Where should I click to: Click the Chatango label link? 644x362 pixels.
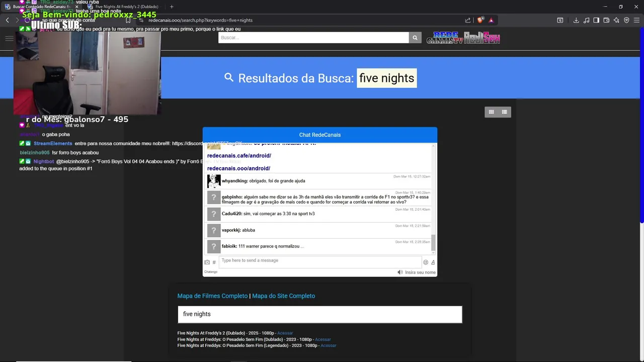211,272
